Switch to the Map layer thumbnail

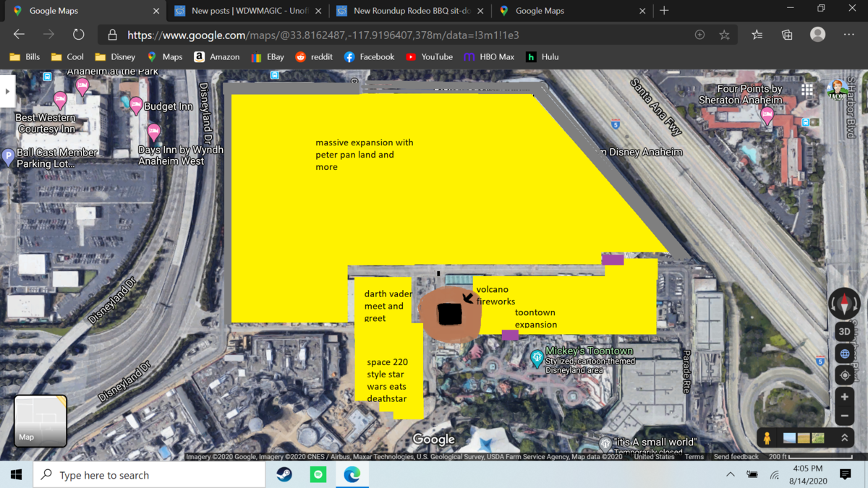[41, 421]
